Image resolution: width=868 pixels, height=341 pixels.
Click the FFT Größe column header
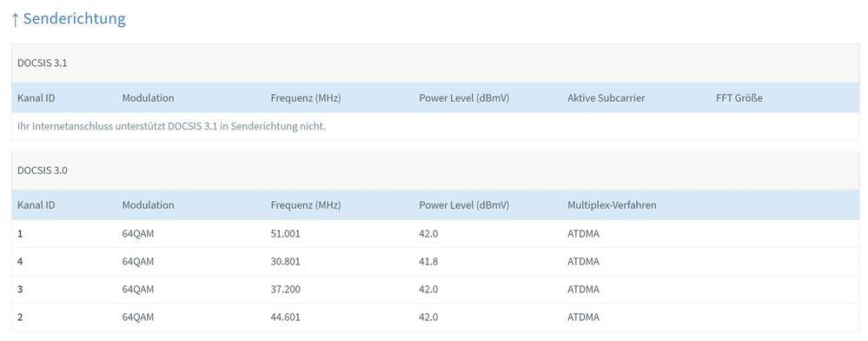tap(739, 98)
